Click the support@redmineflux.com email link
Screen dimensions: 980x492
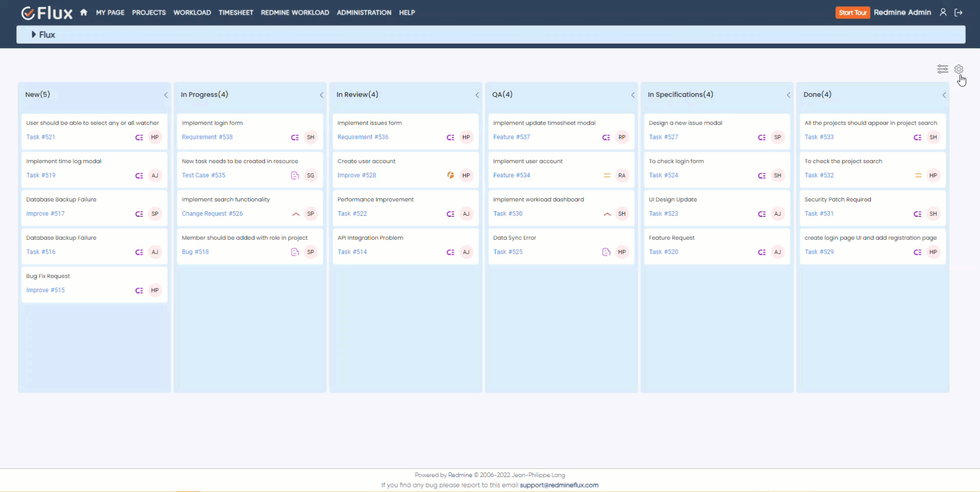[x=559, y=485]
